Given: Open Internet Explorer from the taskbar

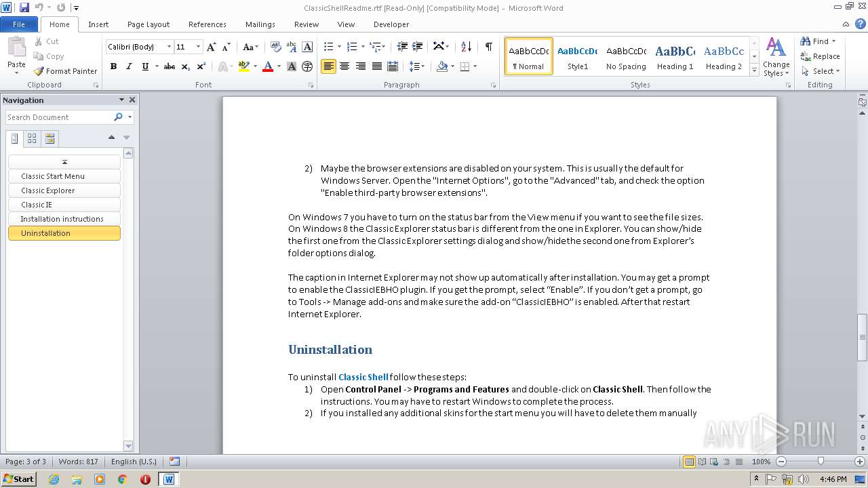Looking at the screenshot, I should tap(54, 479).
